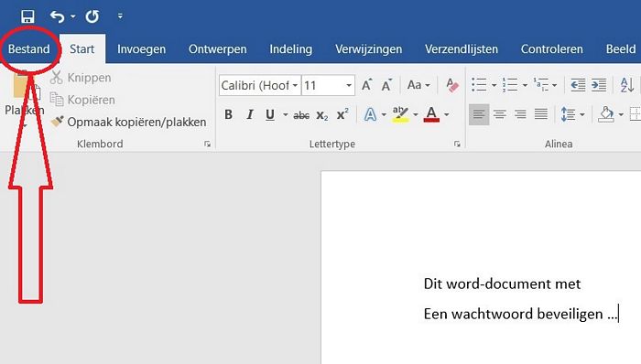Sort the selection with the A-Z icon

click(x=627, y=85)
